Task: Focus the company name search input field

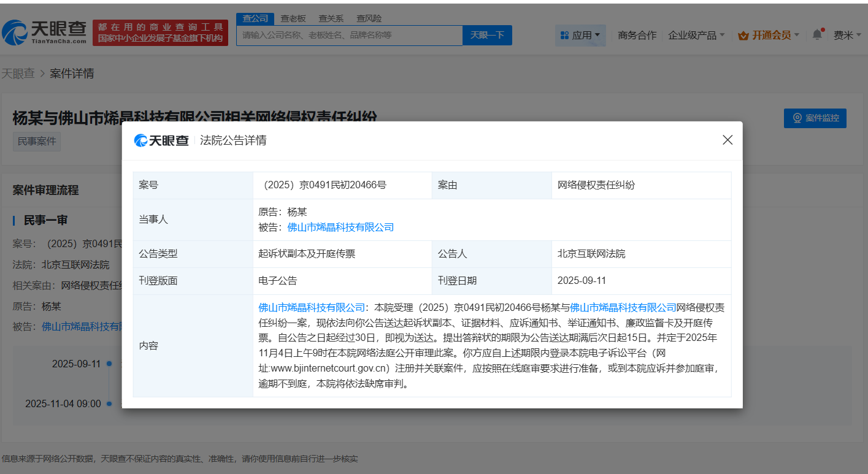Action: 349,35
